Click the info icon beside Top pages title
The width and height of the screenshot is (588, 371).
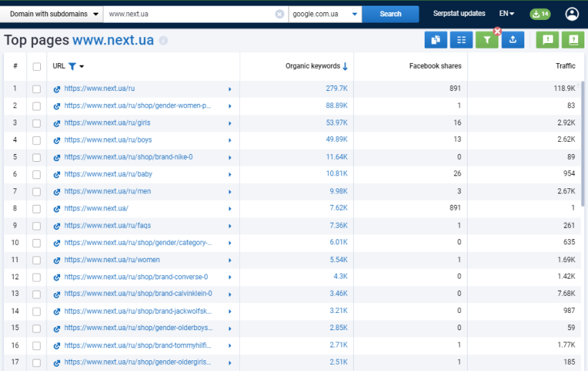point(163,40)
